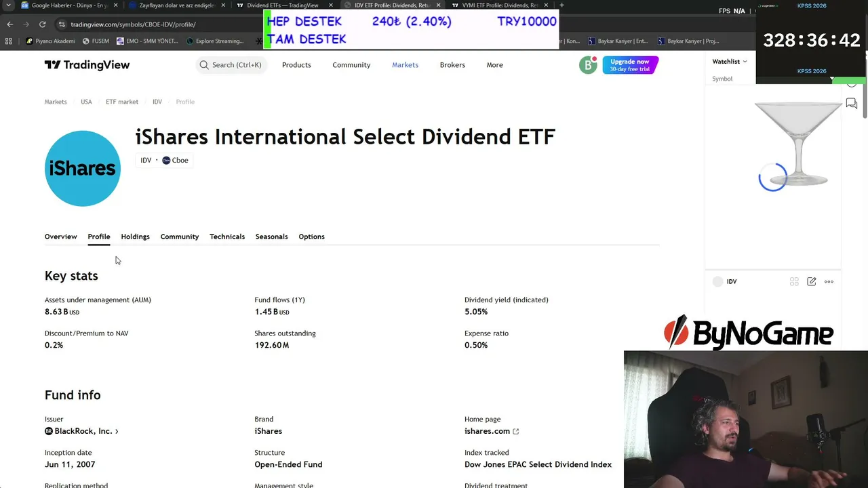
Task: Open the Seasonals tab
Action: tap(271, 237)
